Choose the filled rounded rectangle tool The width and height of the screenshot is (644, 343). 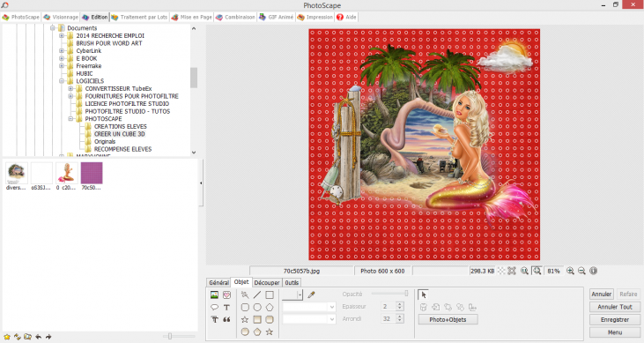pyautogui.click(x=270, y=319)
